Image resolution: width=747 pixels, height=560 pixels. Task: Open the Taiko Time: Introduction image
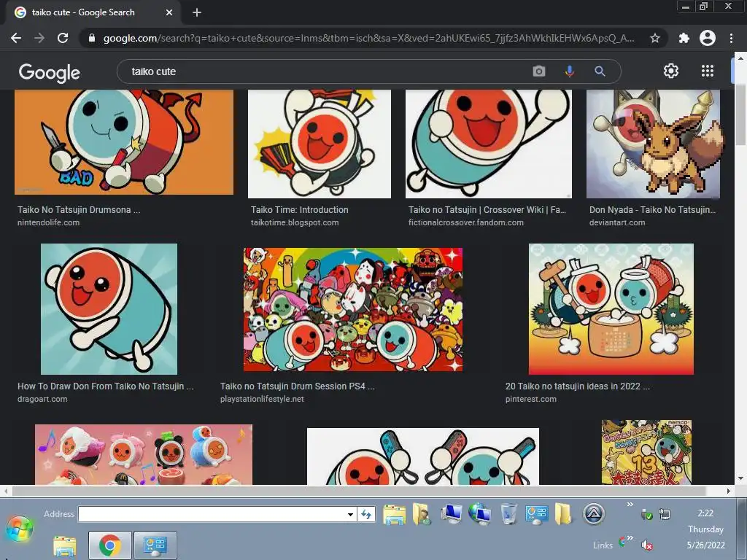tap(320, 144)
